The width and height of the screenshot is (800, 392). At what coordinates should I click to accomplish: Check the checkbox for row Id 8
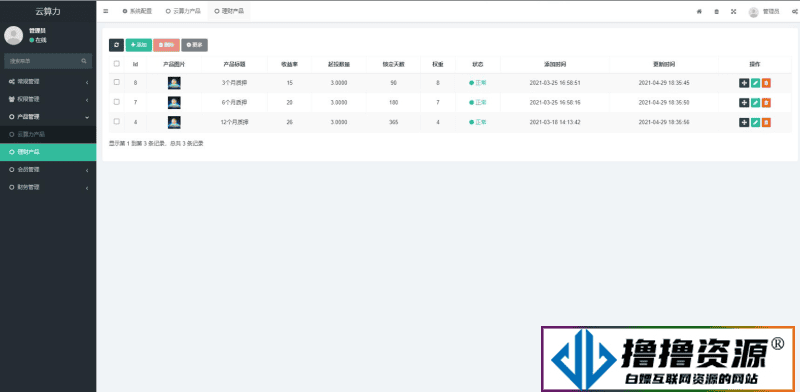point(117,82)
